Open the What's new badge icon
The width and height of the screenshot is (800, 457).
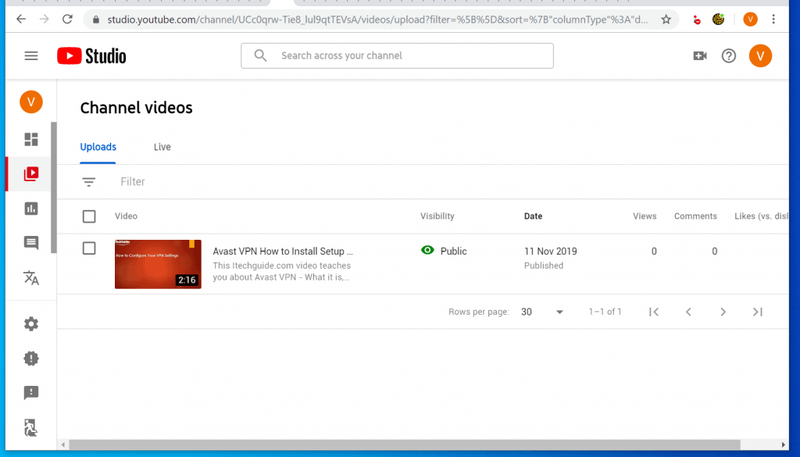pos(31,359)
